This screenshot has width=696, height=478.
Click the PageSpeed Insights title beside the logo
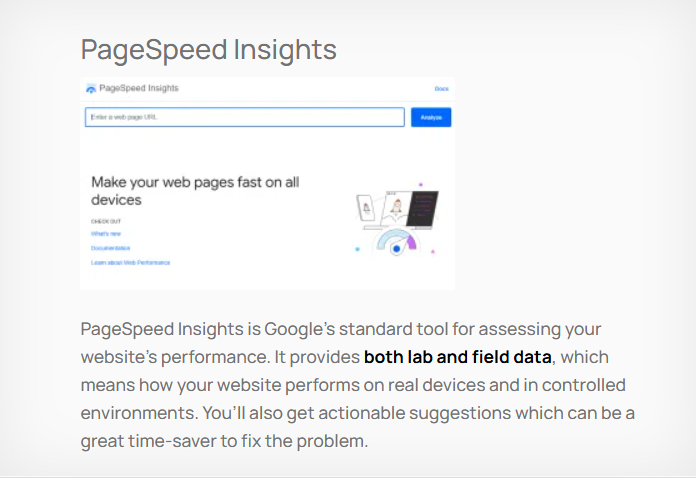point(139,89)
